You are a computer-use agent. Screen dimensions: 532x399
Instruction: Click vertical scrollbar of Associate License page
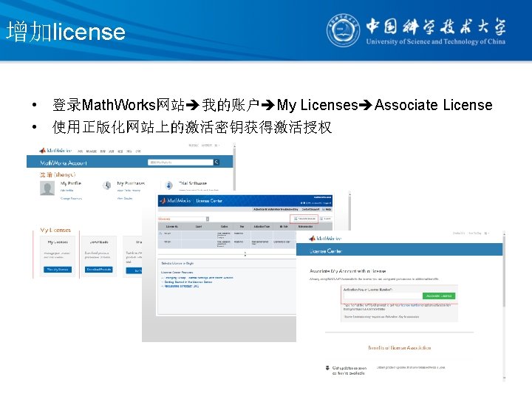click(x=504, y=305)
